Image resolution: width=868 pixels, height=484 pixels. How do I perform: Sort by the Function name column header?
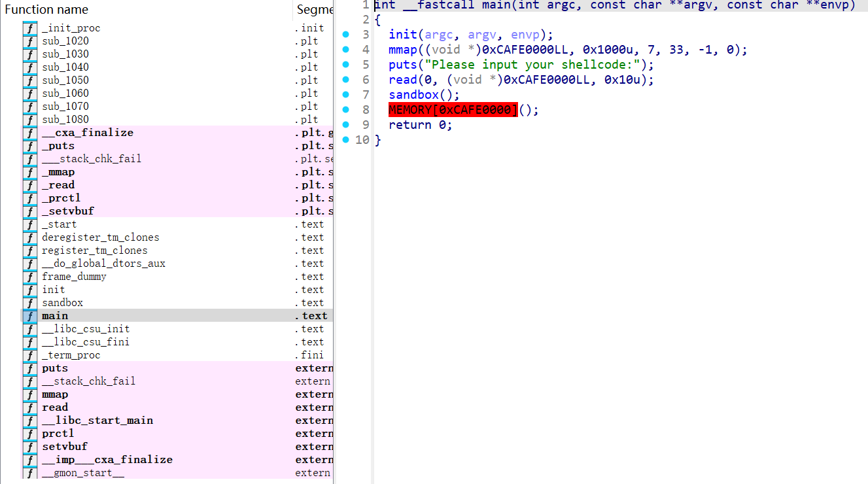[x=46, y=10]
